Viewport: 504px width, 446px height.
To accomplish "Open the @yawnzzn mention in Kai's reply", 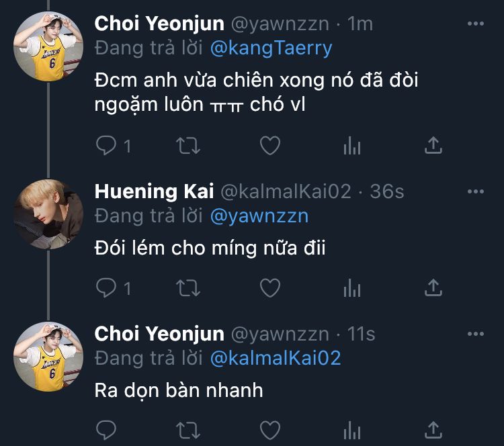I will coord(259,216).
